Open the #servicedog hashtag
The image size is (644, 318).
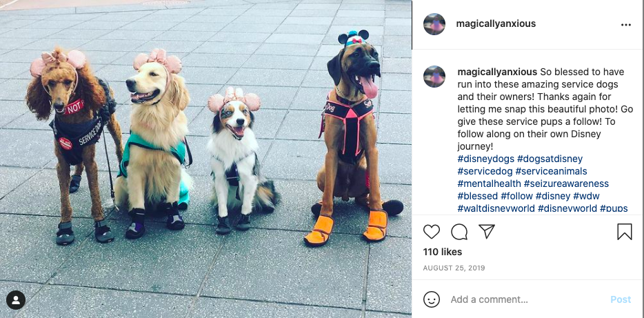485,171
